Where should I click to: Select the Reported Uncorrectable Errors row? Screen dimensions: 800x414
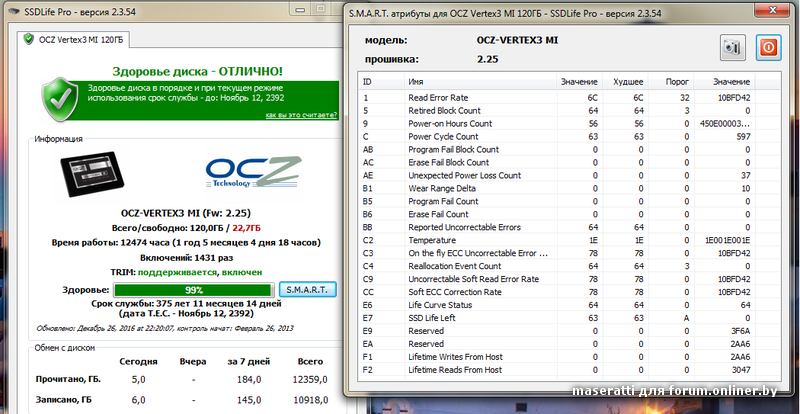click(x=569, y=227)
